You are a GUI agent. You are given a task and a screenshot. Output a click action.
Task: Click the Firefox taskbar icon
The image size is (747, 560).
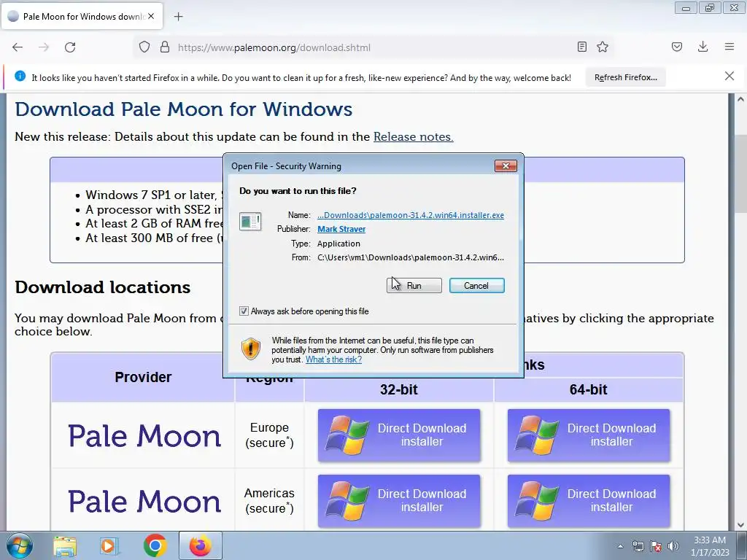click(201, 545)
